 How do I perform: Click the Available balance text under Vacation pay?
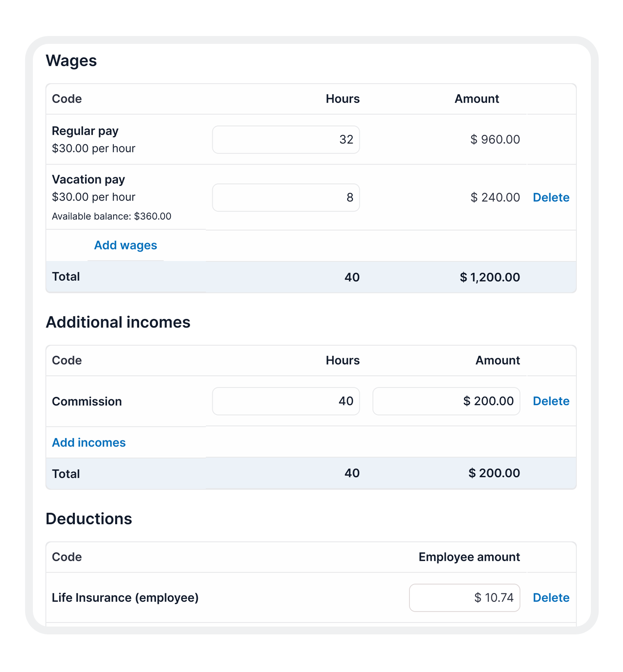click(111, 216)
